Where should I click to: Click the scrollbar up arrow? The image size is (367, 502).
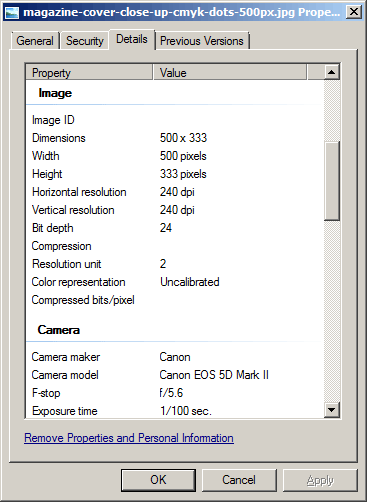pos(332,72)
